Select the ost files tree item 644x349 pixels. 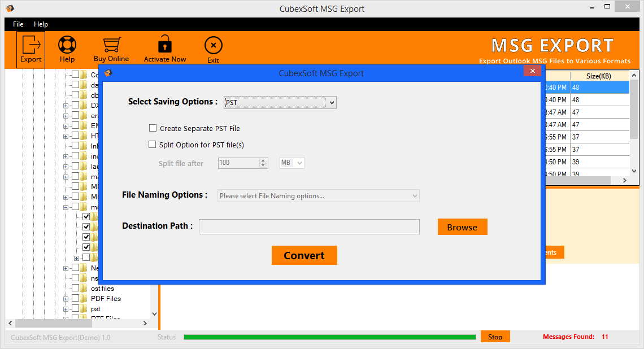tap(102, 288)
